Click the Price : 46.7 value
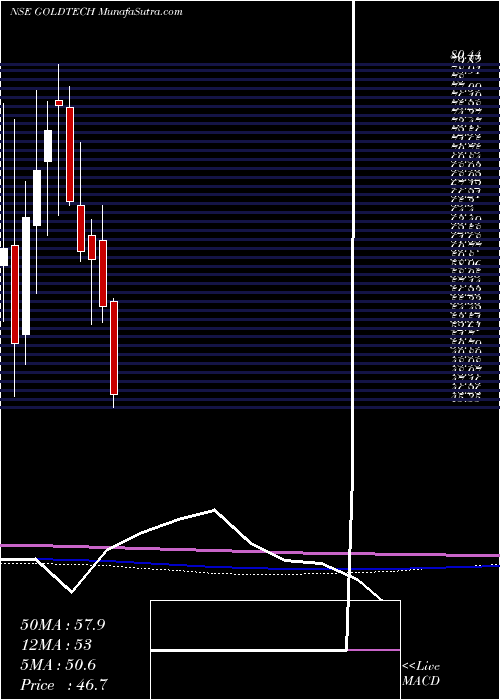The width and height of the screenshot is (500, 700). pyautogui.click(x=64, y=684)
